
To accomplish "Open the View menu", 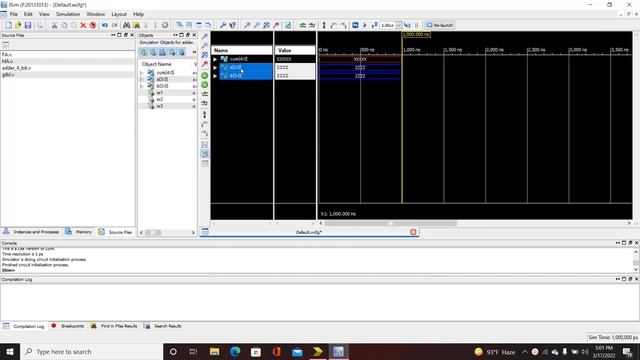I will [x=44, y=14].
